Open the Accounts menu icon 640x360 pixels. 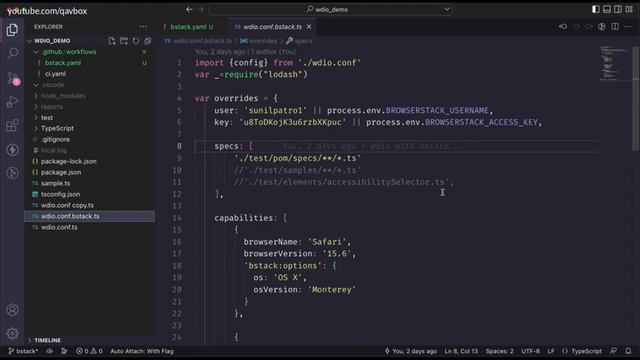[12, 310]
